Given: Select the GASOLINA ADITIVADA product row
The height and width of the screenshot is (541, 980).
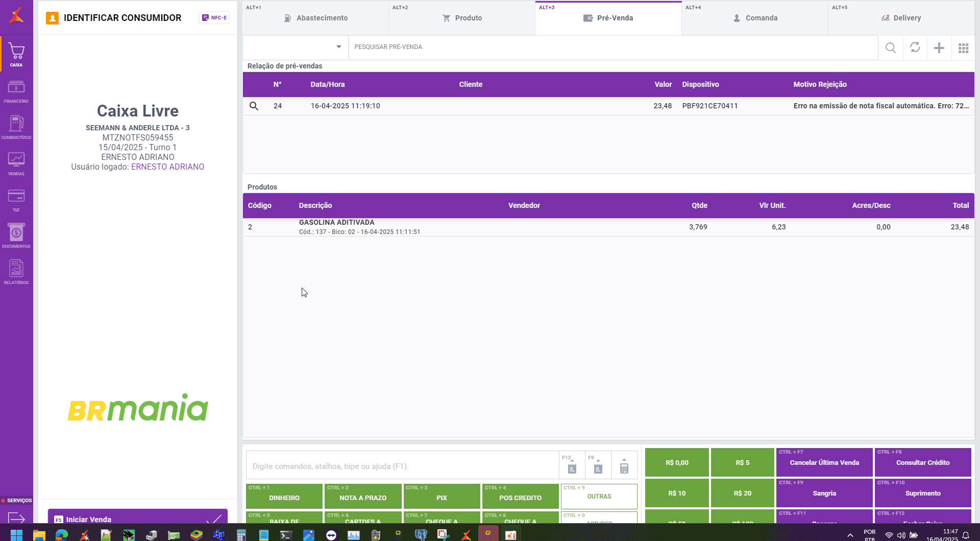Looking at the screenshot, I should point(608,227).
